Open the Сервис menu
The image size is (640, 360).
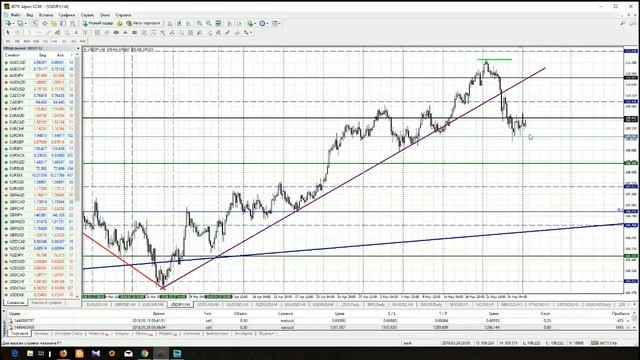pyautogui.click(x=87, y=15)
